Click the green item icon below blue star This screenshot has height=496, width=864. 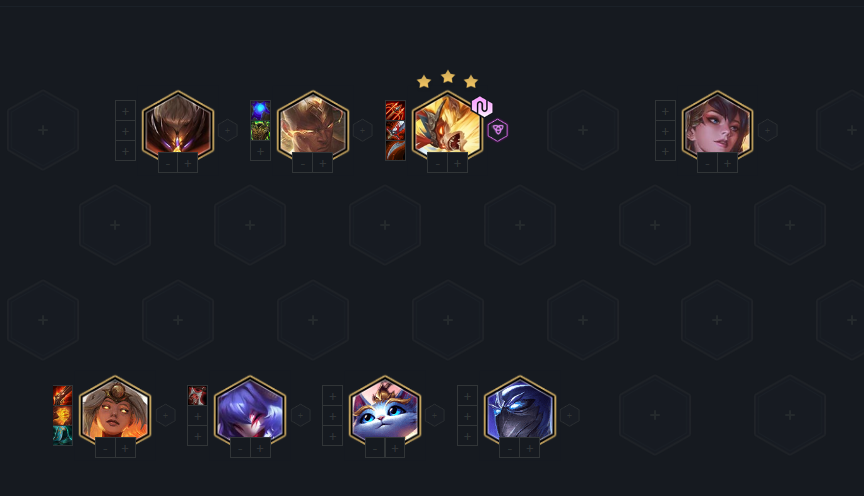tap(261, 131)
